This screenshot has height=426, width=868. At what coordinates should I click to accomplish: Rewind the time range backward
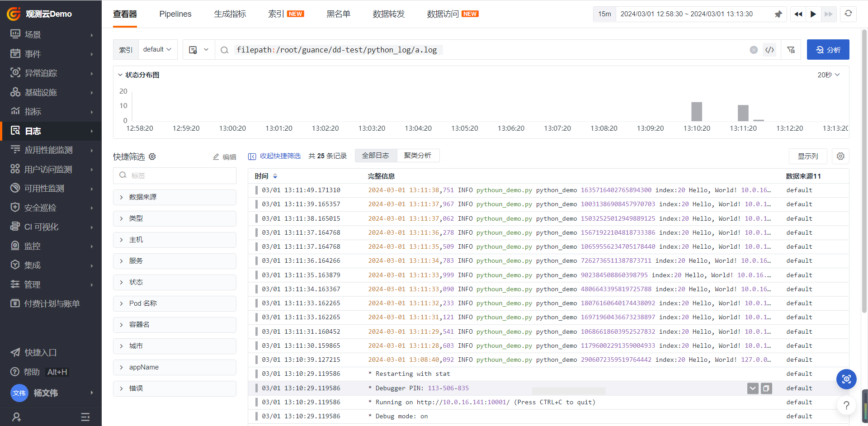tap(798, 14)
